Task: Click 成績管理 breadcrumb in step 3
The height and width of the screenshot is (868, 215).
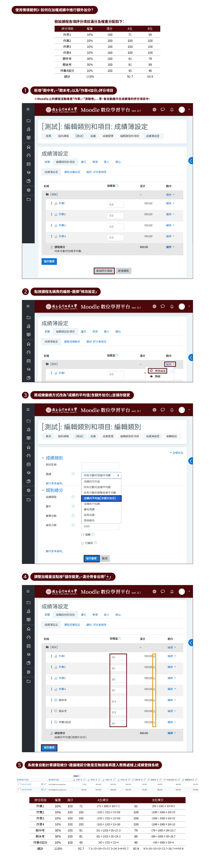Action: tap(108, 436)
